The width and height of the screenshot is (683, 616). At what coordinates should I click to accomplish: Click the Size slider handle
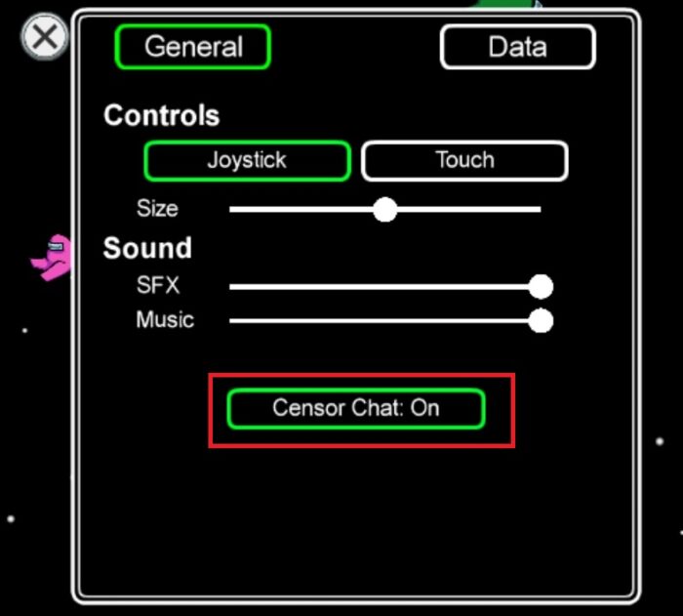(385, 210)
